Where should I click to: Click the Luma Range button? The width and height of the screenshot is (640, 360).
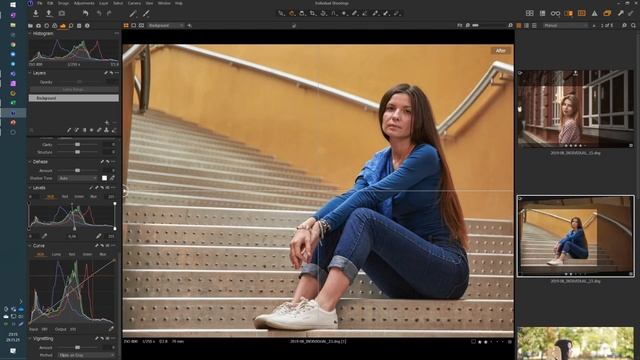pyautogui.click(x=74, y=89)
